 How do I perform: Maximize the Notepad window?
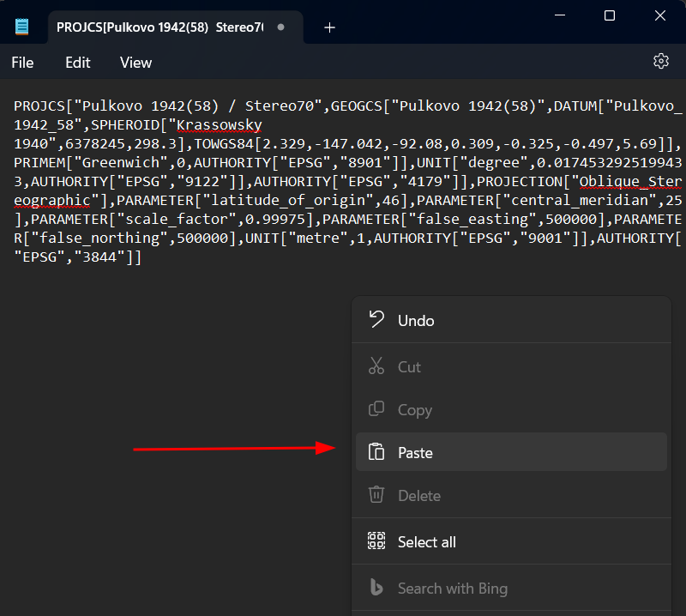click(x=610, y=15)
